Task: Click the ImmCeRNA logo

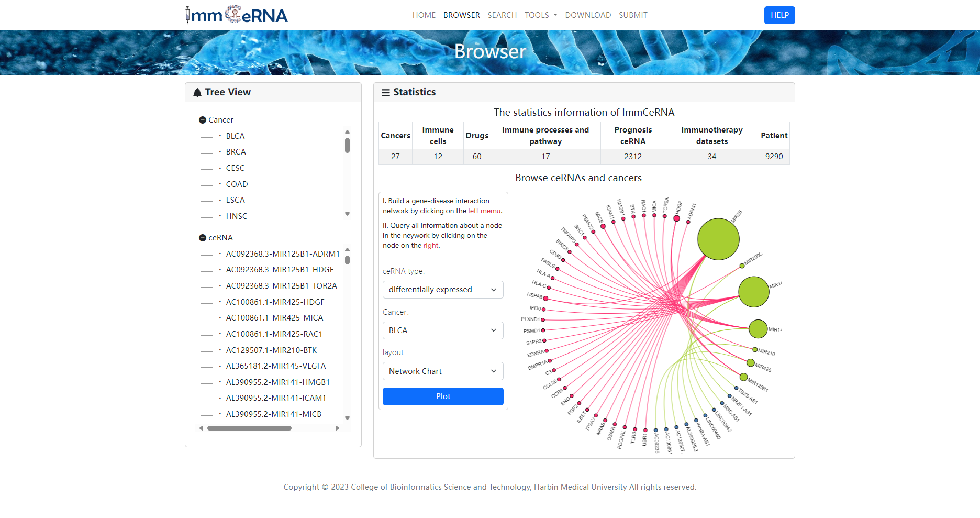Action: click(x=237, y=15)
